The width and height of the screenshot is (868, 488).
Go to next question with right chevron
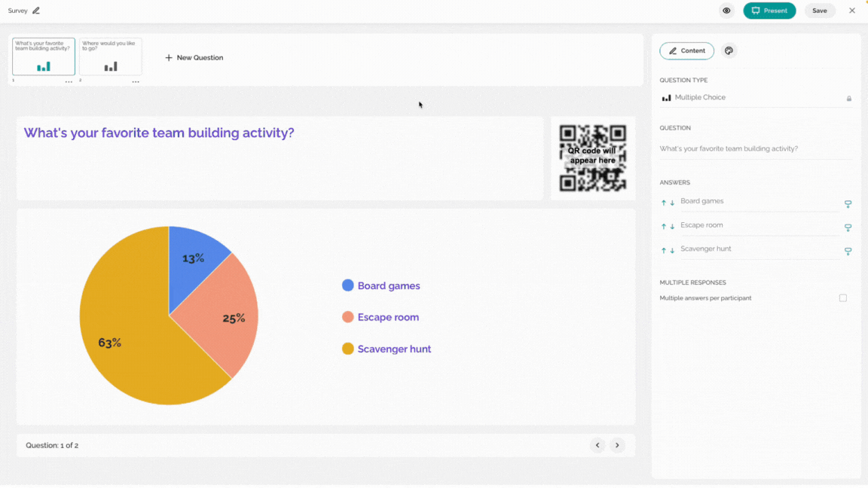click(x=617, y=445)
